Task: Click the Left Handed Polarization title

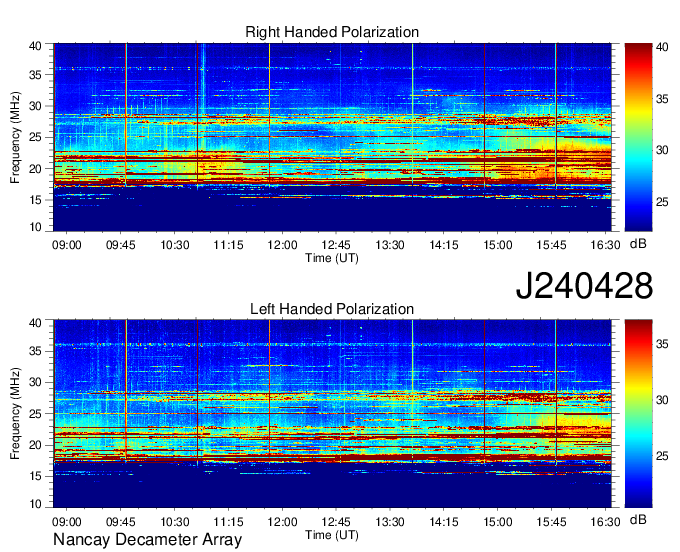Action: (332, 309)
